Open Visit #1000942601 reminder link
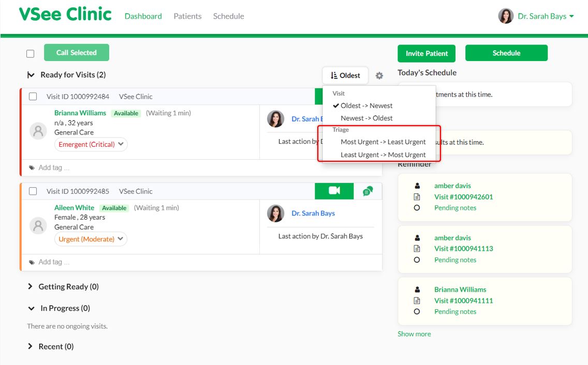 click(x=463, y=197)
